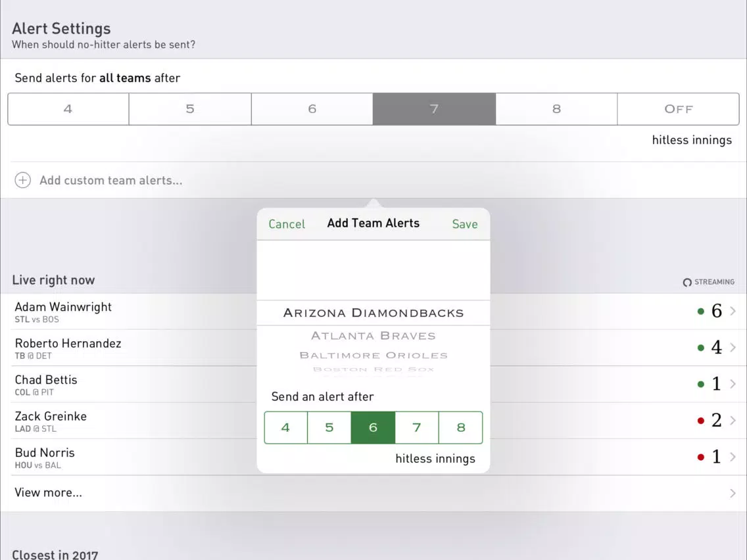Select 6 innings in Add Team Alerts
Viewport: 747px width, 560px height.
pyautogui.click(x=373, y=428)
